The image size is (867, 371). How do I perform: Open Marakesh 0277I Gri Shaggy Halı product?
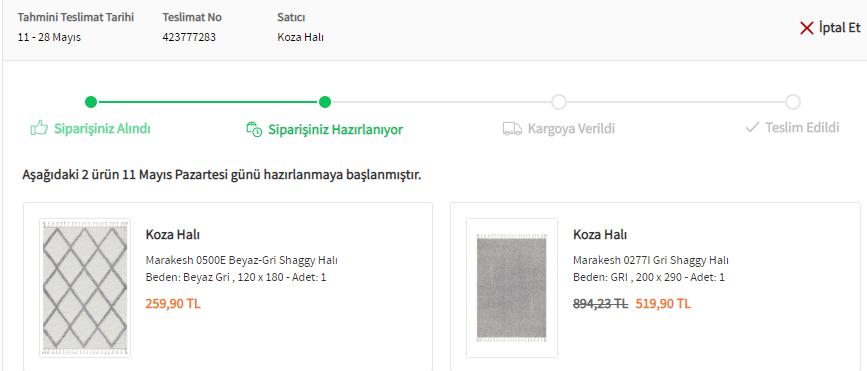[651, 260]
